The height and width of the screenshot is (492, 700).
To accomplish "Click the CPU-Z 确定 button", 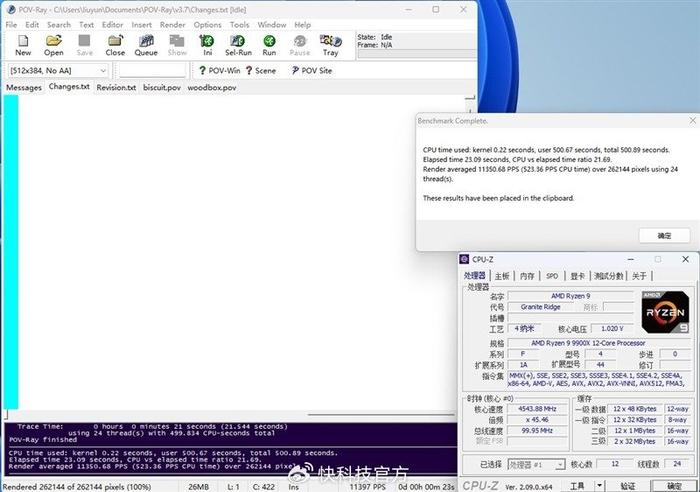I will (674, 485).
